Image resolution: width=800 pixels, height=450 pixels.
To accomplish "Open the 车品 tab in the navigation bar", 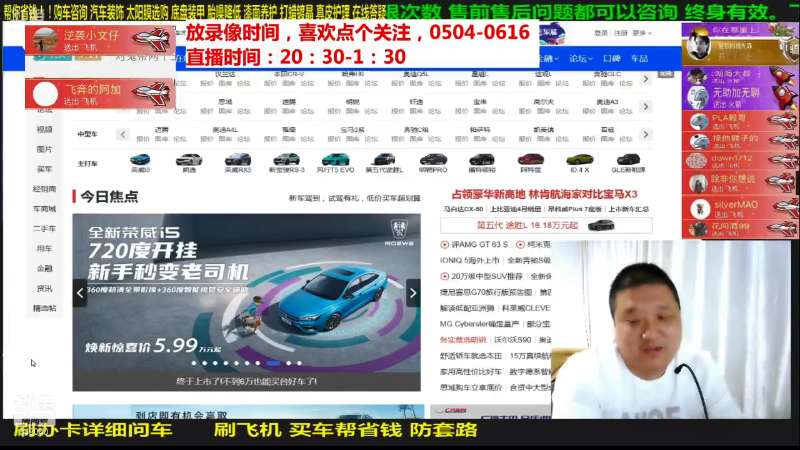I will pyautogui.click(x=639, y=59).
